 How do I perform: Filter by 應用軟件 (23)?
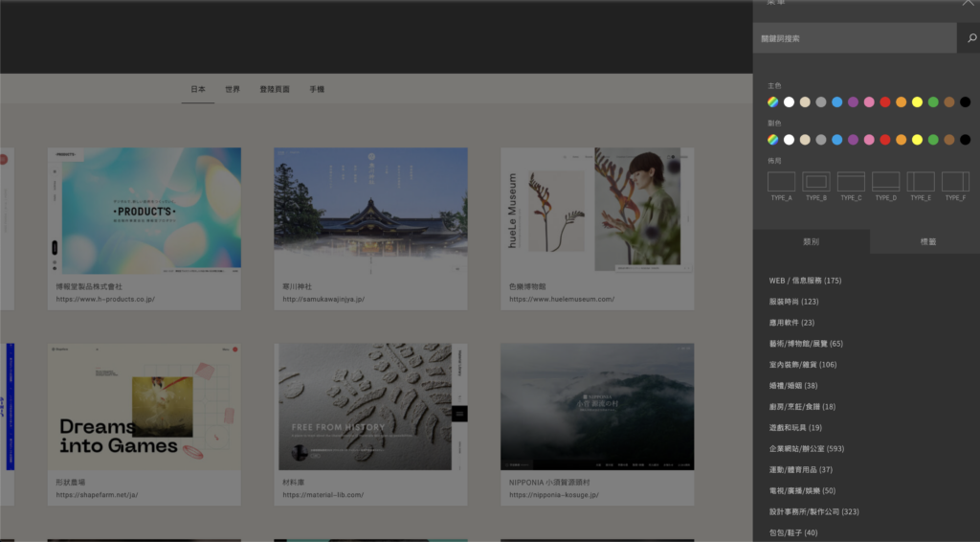coord(791,323)
